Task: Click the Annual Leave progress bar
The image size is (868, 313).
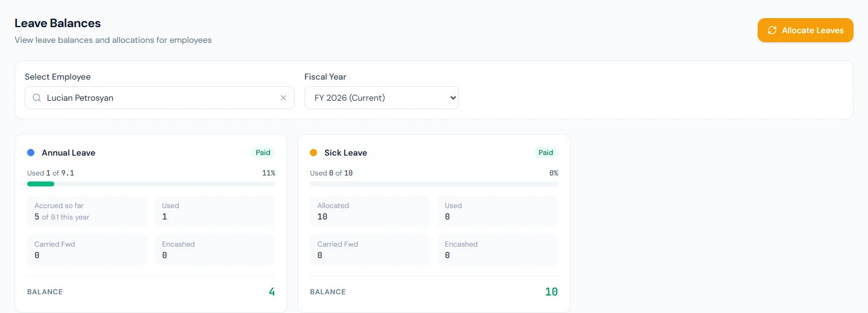Action: pos(151,184)
